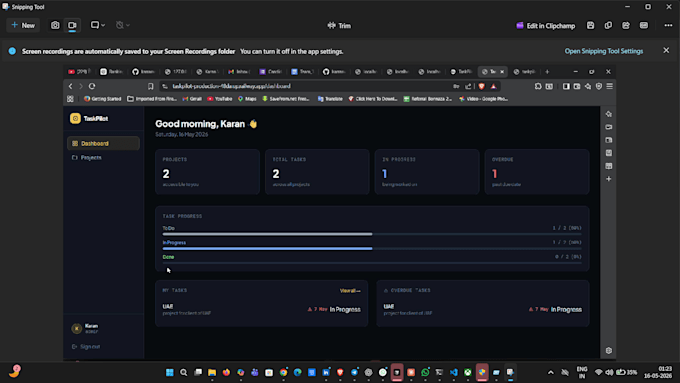Open the Brave VPN shield icon
The image size is (680, 383).
pos(599,86)
